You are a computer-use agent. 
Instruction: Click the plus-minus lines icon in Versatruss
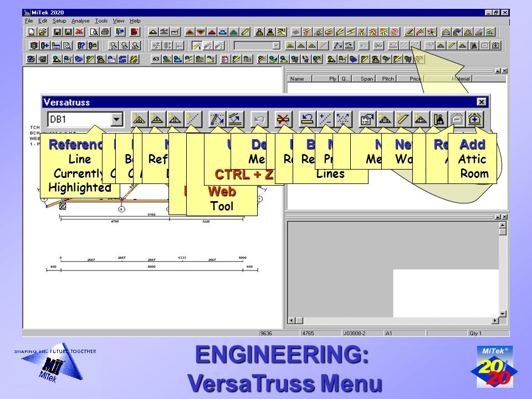325,119
